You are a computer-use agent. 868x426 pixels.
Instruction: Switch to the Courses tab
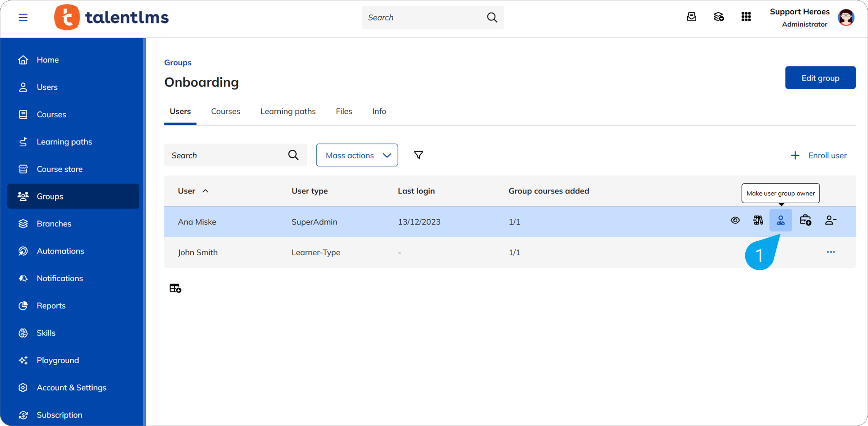[x=226, y=111]
